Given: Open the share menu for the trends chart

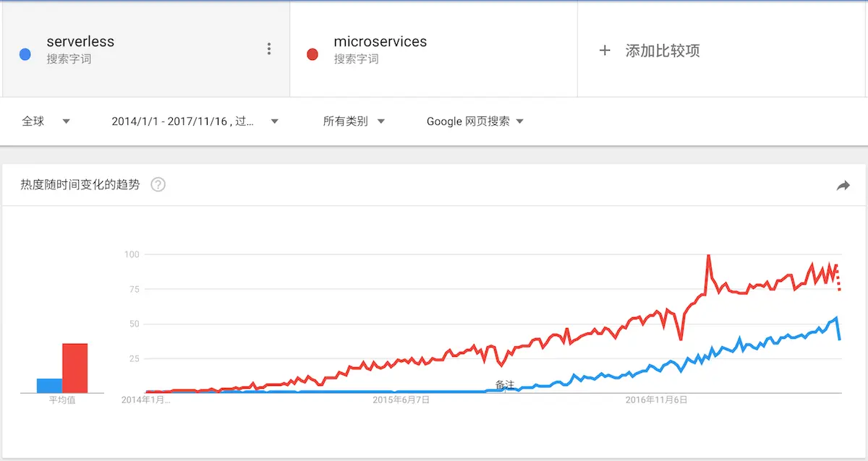Looking at the screenshot, I should (x=843, y=185).
